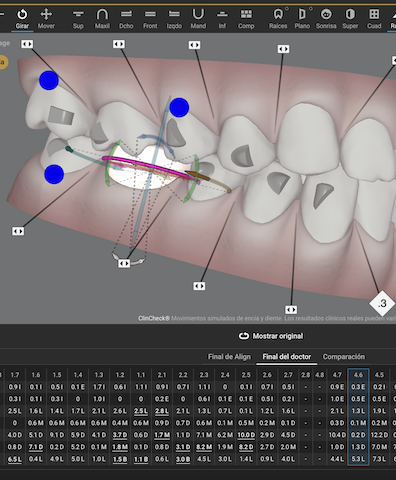
Task: Click upper blue attachment dot on molar
Action: (49, 80)
